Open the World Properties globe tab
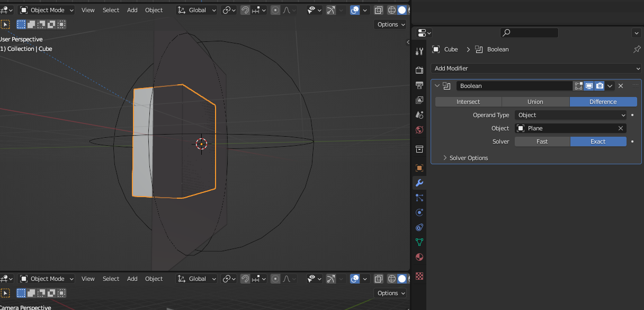The height and width of the screenshot is (310, 644). 419,129
